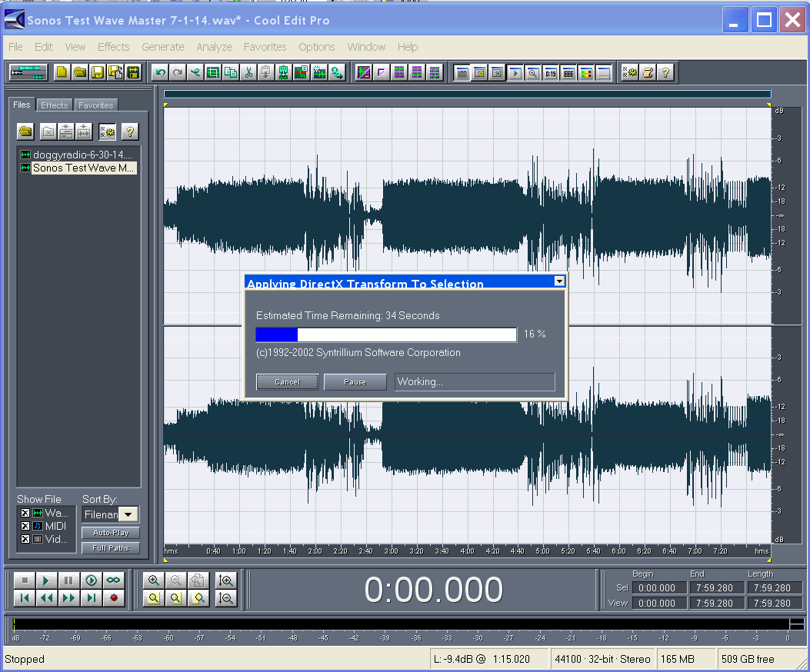810x672 pixels.
Task: Click the Stop transport button
Action: tap(25, 581)
